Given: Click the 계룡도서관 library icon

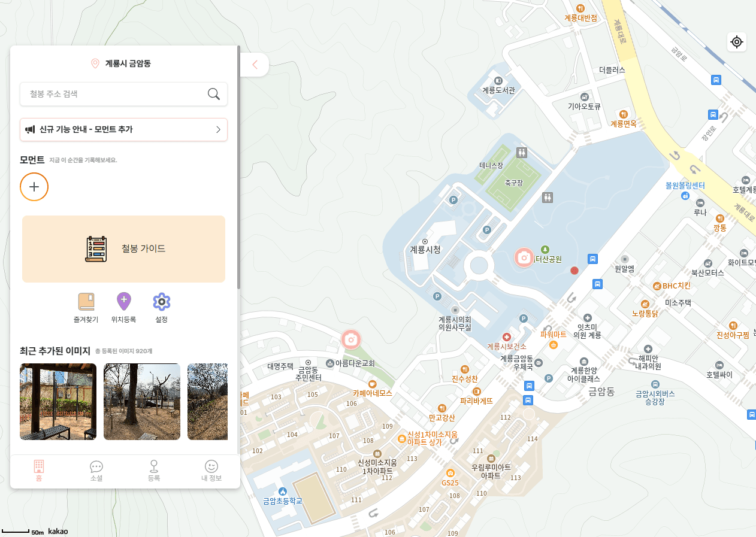Looking at the screenshot, I should [x=498, y=81].
